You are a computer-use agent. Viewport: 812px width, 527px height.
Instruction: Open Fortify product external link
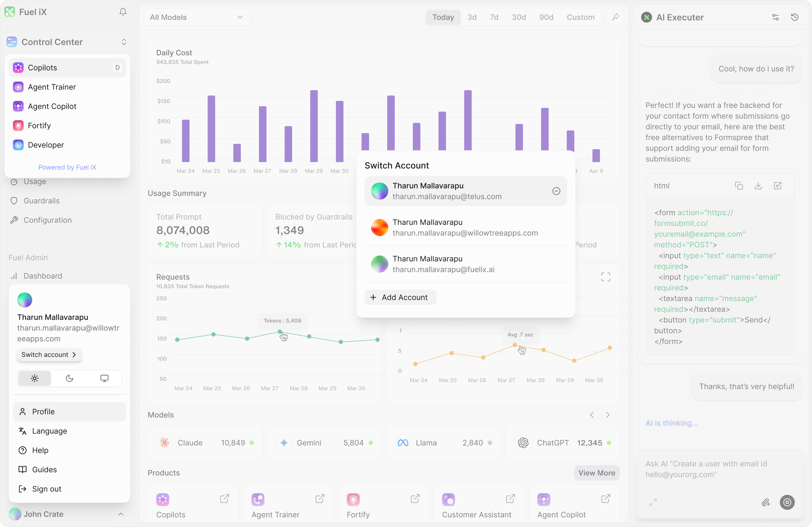pyautogui.click(x=415, y=499)
